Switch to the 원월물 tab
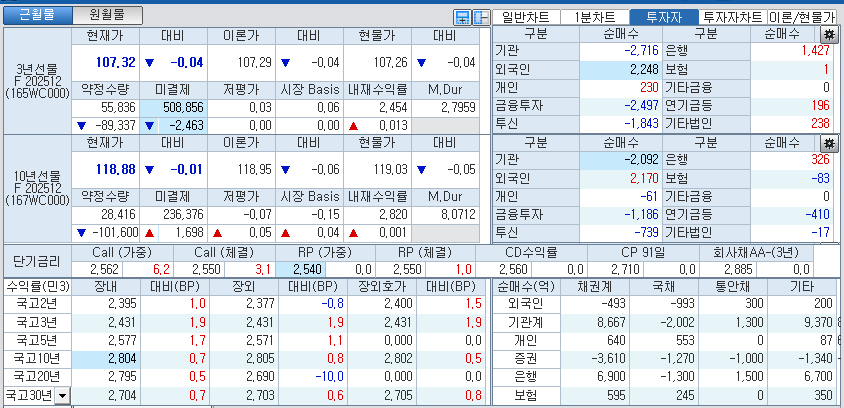Image resolution: width=844 pixels, height=408 pixels. (108, 15)
